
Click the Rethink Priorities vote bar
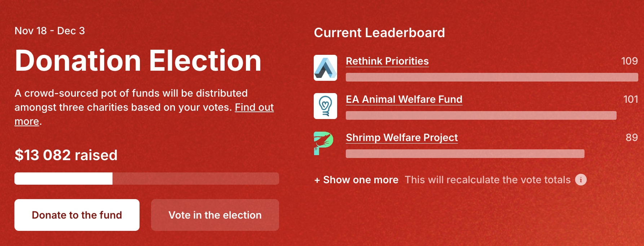pyautogui.click(x=492, y=77)
